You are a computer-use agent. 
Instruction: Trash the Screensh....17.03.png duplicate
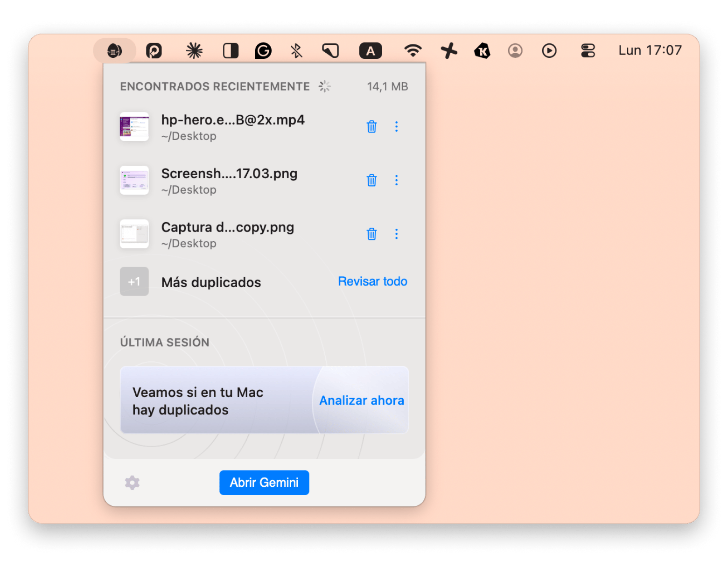click(371, 180)
